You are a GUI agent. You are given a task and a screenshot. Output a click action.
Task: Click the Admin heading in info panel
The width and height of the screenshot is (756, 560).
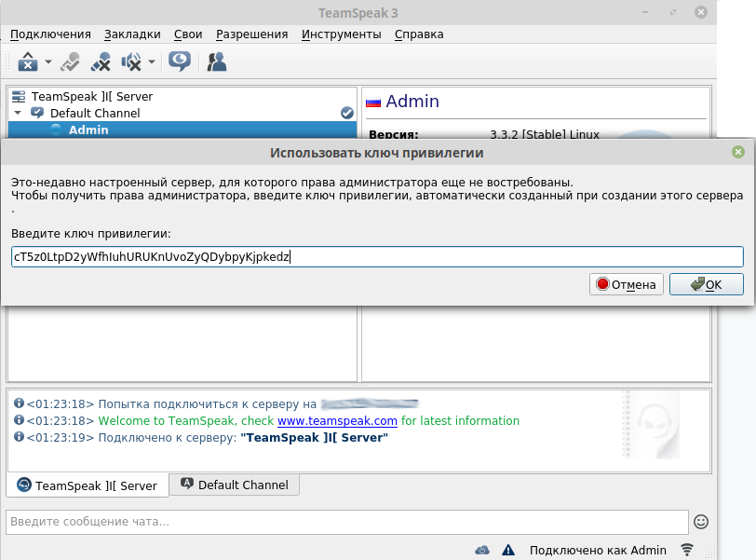point(412,102)
